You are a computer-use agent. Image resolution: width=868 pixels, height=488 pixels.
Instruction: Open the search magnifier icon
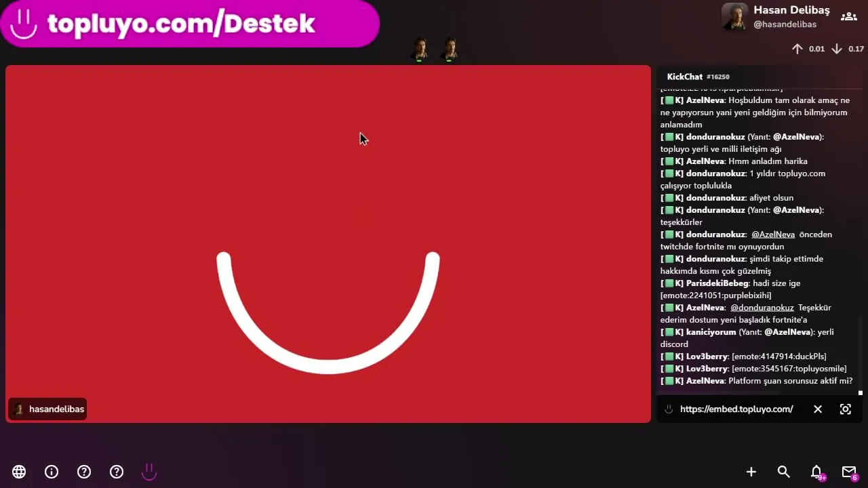pyautogui.click(x=784, y=472)
